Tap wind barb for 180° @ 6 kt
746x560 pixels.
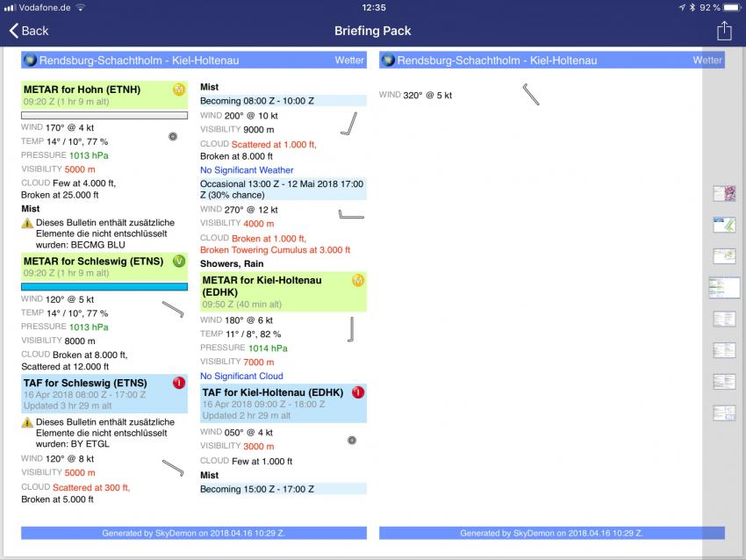click(351, 329)
